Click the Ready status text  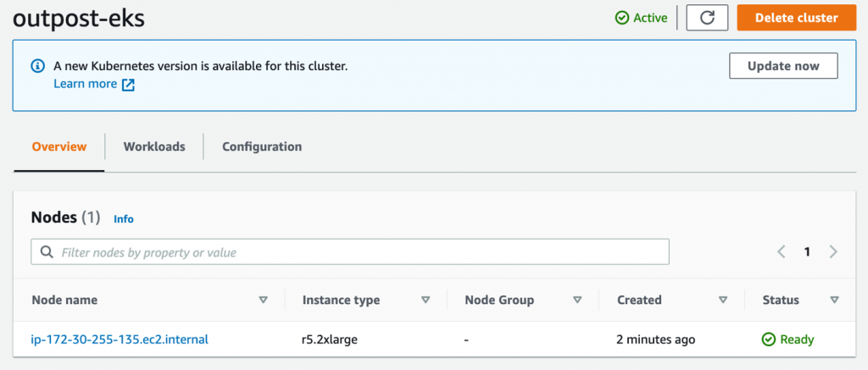pos(797,340)
